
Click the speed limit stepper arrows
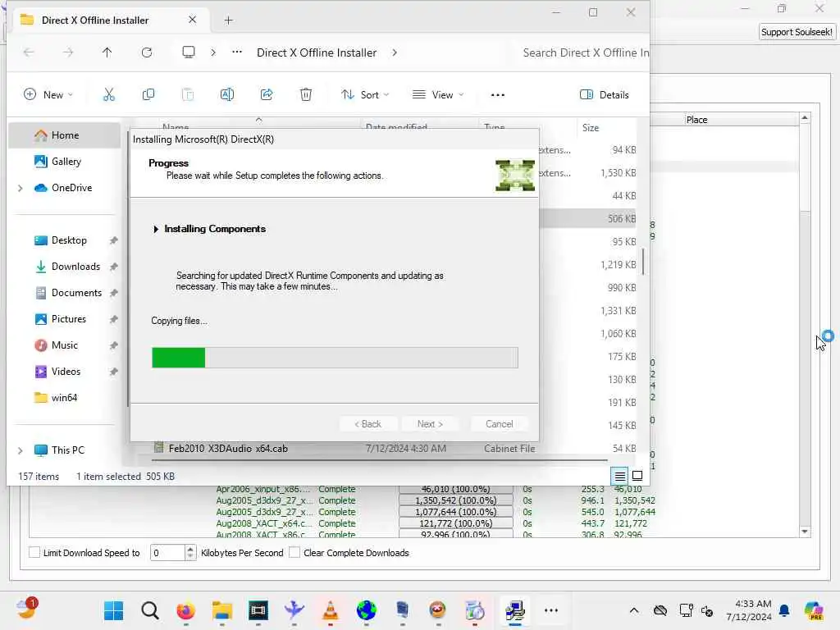(190, 553)
